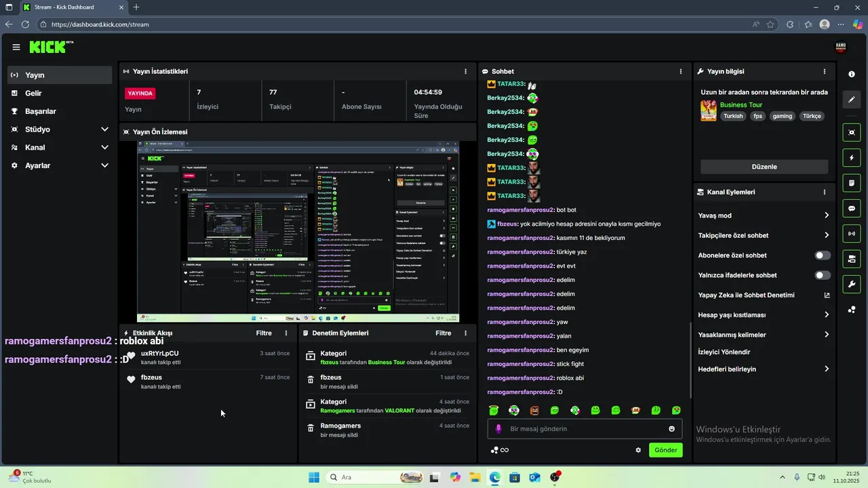Pick the brown angry face emote
Viewport: 868px width, 488px height.
click(534, 410)
